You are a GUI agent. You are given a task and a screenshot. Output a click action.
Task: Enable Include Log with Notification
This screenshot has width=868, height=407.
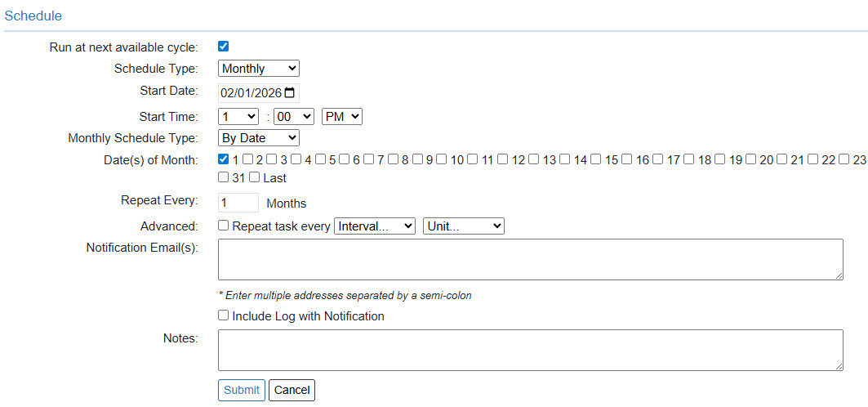click(224, 315)
